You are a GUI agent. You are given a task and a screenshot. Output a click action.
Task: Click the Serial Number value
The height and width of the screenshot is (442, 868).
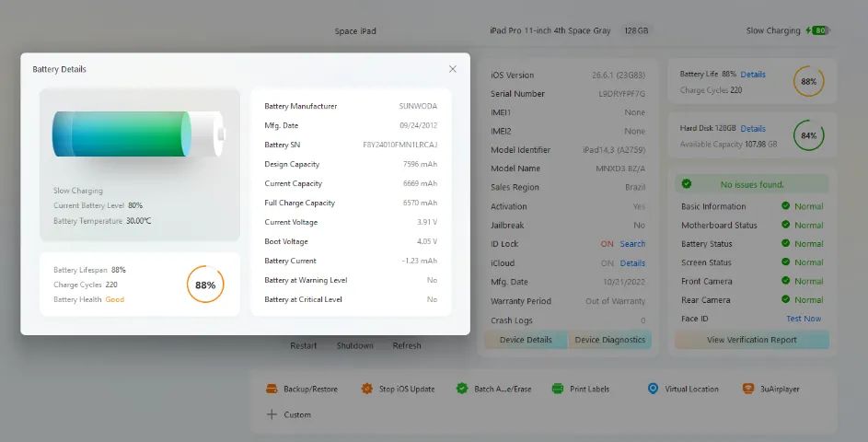[x=621, y=94]
